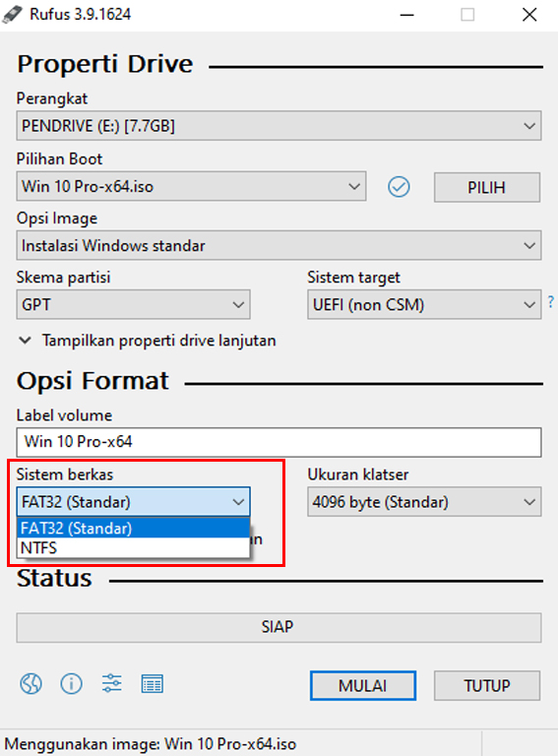
Task: Click the MULAI button
Action: (363, 685)
